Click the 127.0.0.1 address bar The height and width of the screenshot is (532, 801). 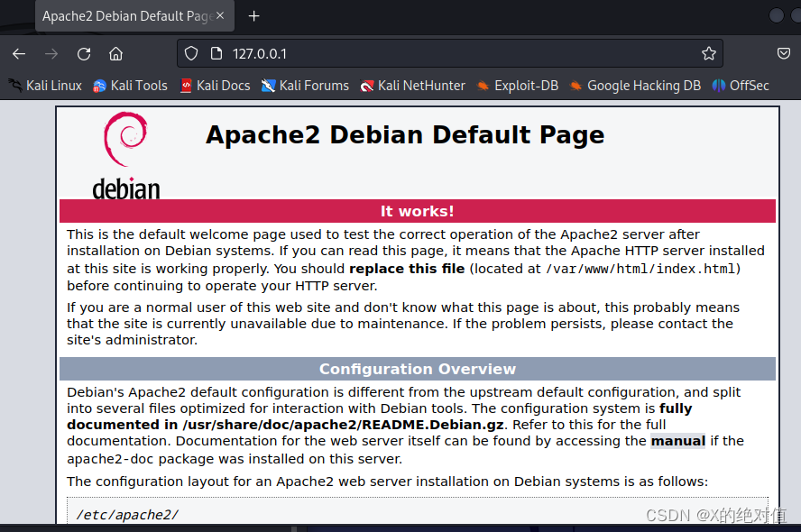point(449,53)
